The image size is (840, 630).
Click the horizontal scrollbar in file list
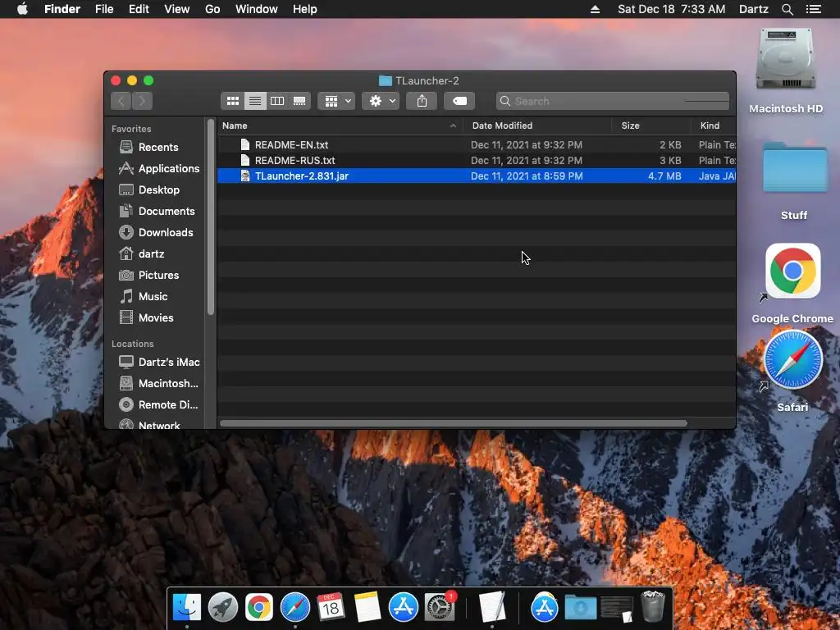pos(454,423)
